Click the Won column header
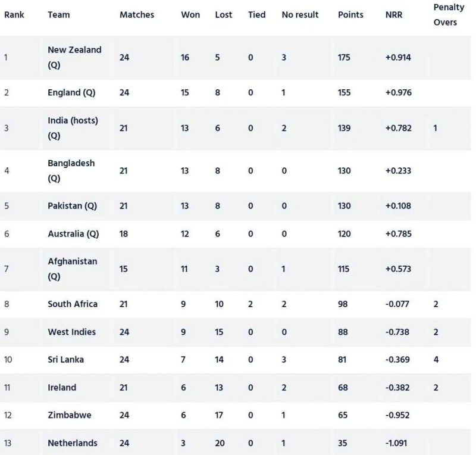 [190, 14]
